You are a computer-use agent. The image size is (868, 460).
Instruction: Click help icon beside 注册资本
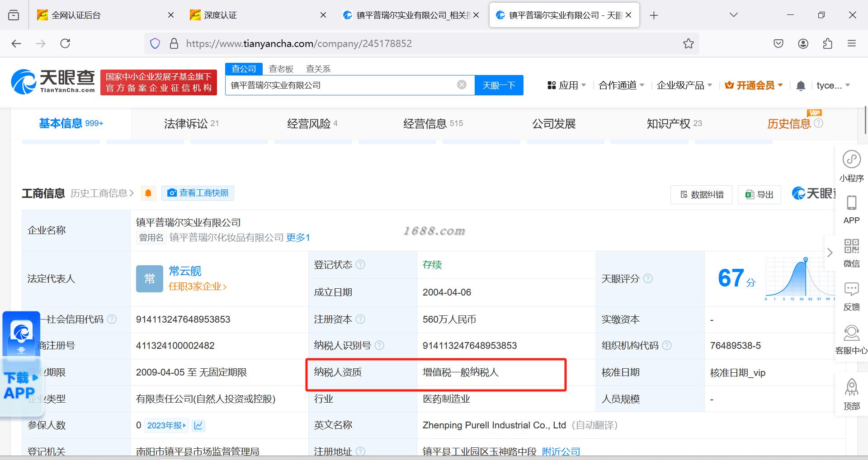click(360, 319)
